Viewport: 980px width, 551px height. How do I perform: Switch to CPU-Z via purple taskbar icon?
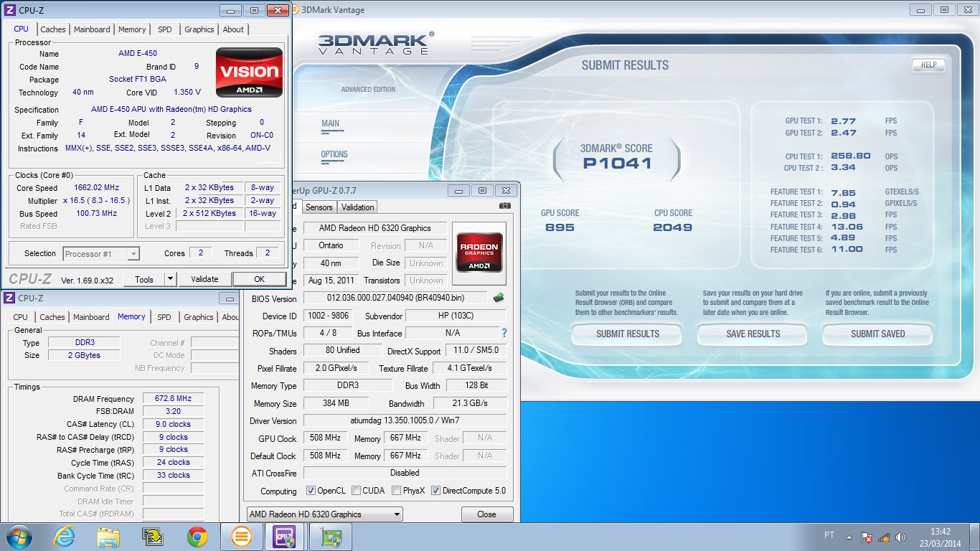tap(286, 537)
